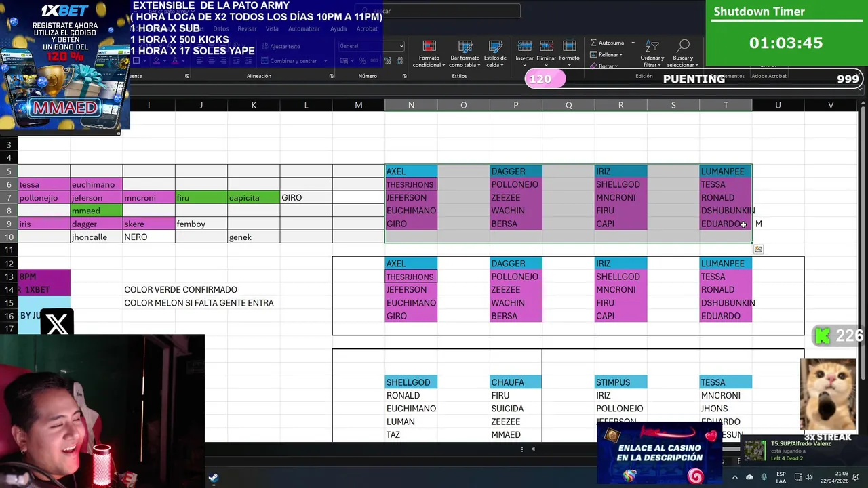Open Buscar y seleccionar menu
868x488 pixels.
pyautogui.click(x=684, y=54)
